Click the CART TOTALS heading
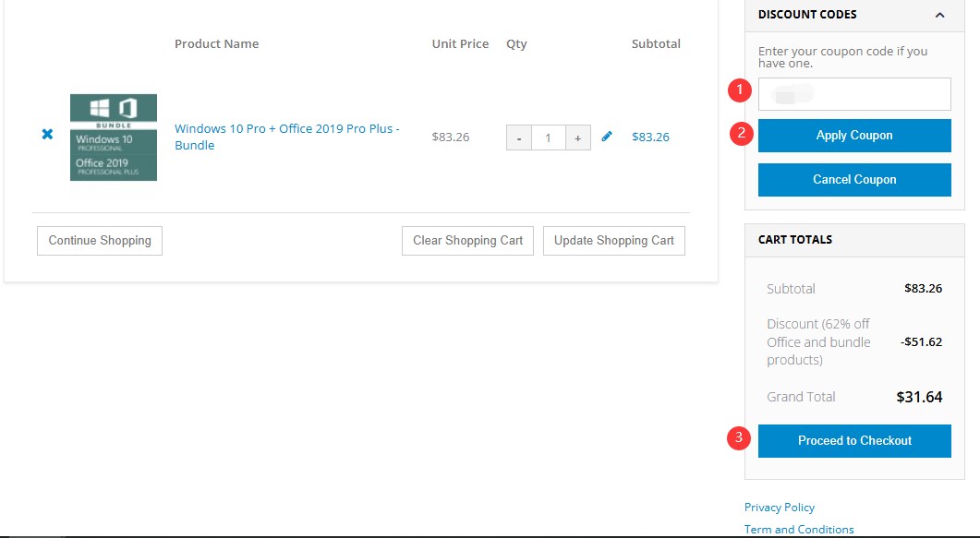The height and width of the screenshot is (538, 980). 795,240
